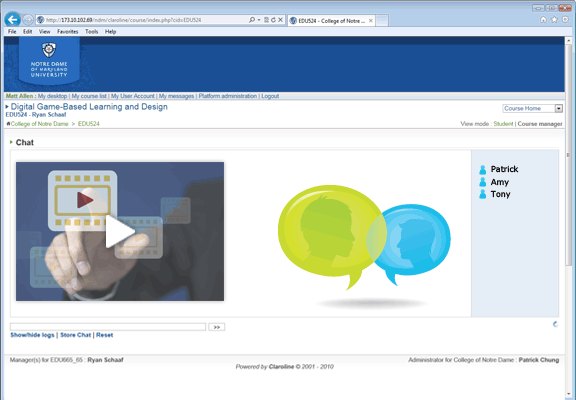Expand the Course Home dropdown
576x400 pixels.
558,108
